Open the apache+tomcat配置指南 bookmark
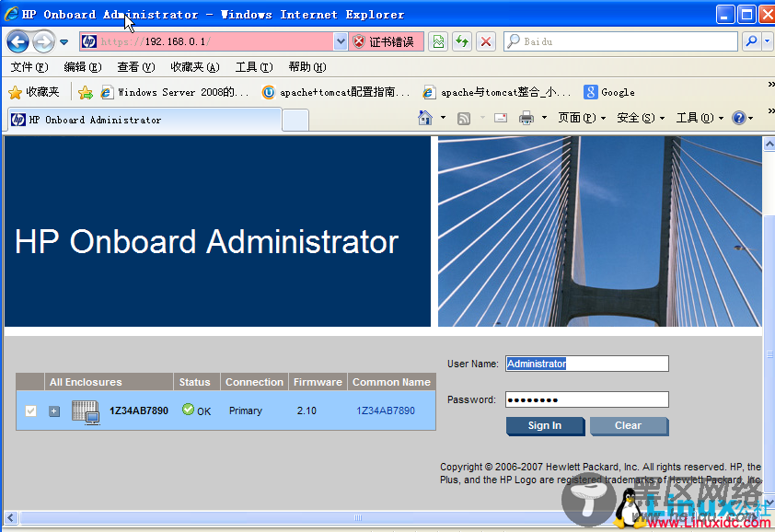The width and height of the screenshot is (775, 532). 336,92
